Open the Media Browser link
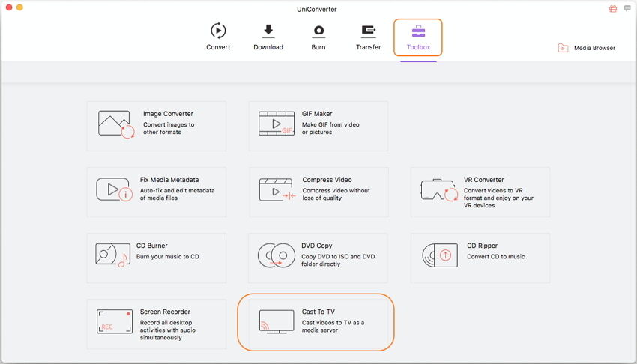 tap(595, 48)
